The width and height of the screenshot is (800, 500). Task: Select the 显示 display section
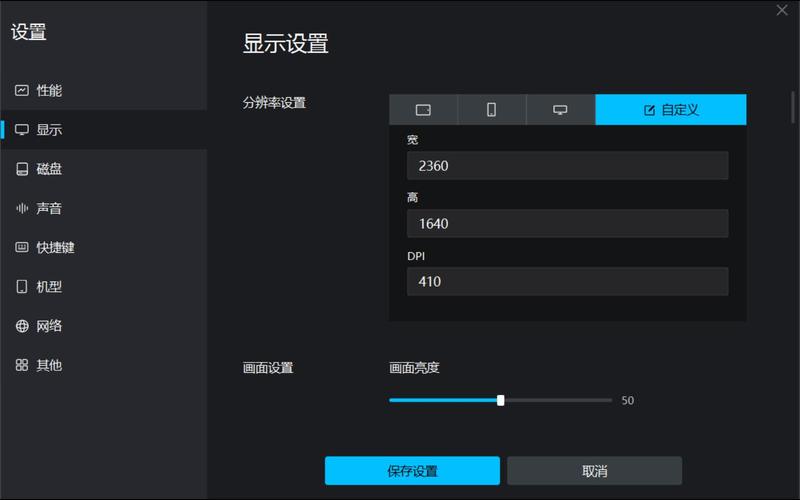104,130
